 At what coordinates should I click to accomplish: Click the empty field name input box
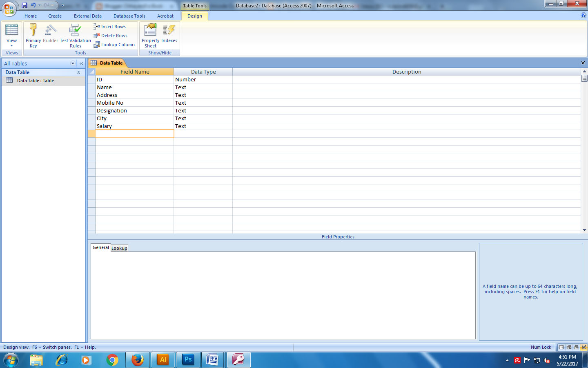[x=135, y=134]
